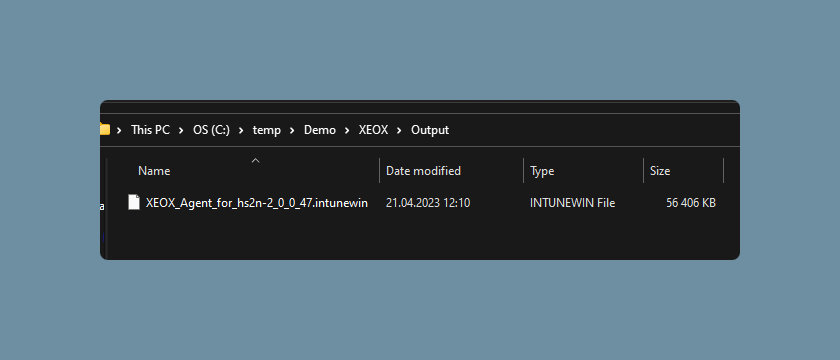This screenshot has height=360, width=840.
Task: Sort by the Date modified column header
Action: point(423,171)
